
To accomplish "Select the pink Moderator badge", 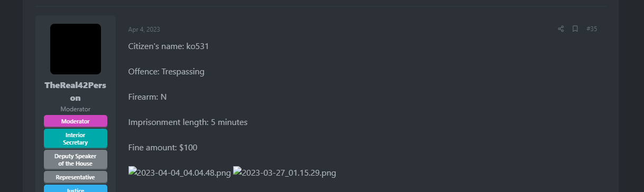I will (x=76, y=121).
